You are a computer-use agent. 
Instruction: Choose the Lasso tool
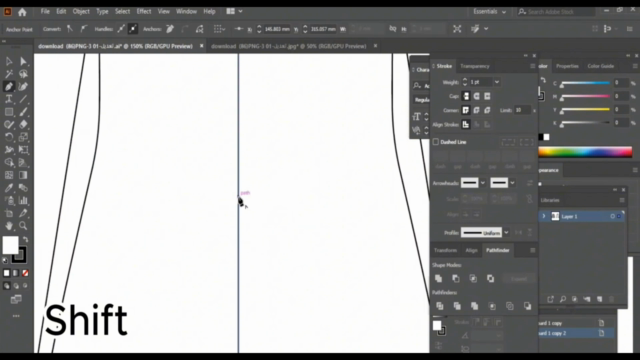(23, 74)
